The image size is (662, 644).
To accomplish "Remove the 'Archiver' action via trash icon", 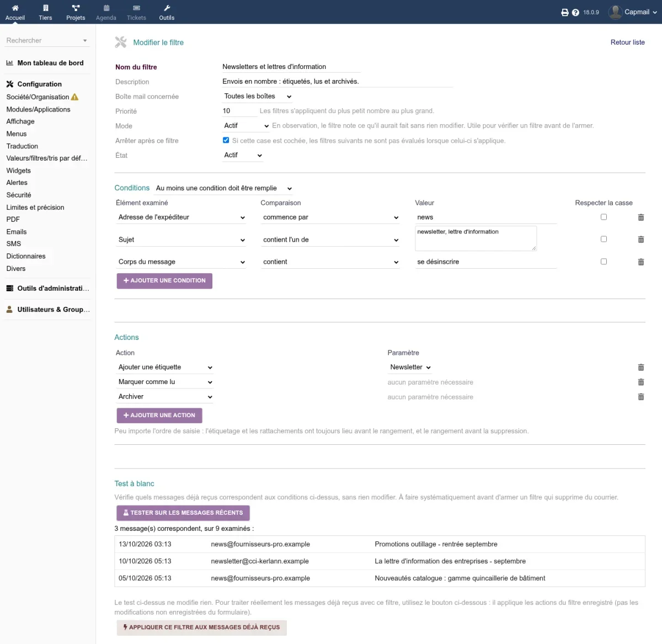I will pos(640,397).
